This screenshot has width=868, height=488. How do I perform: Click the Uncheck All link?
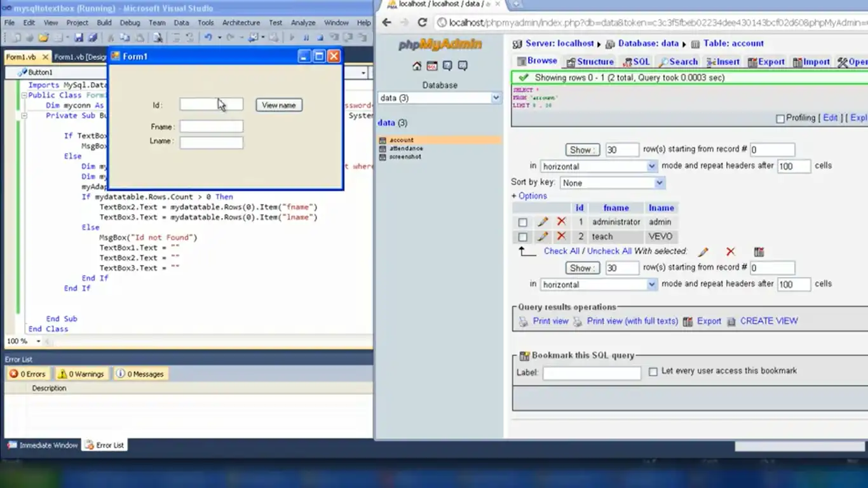pos(609,251)
